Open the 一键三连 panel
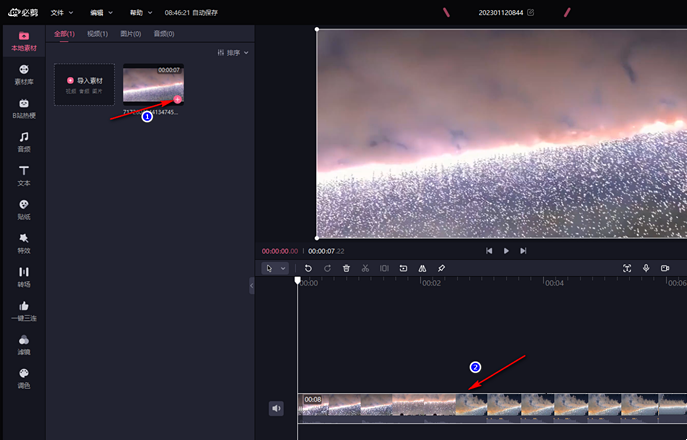 pyautogui.click(x=24, y=311)
